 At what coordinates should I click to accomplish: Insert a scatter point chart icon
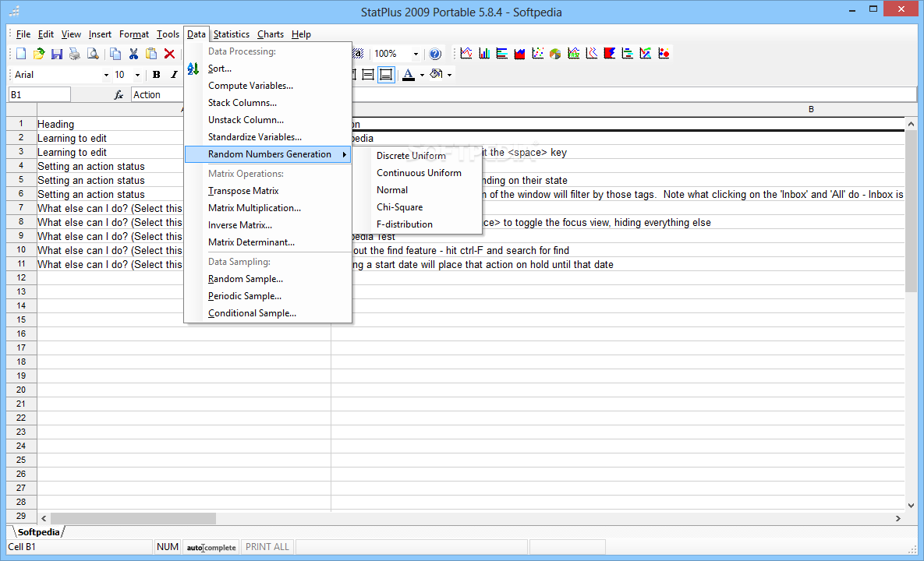[537, 54]
